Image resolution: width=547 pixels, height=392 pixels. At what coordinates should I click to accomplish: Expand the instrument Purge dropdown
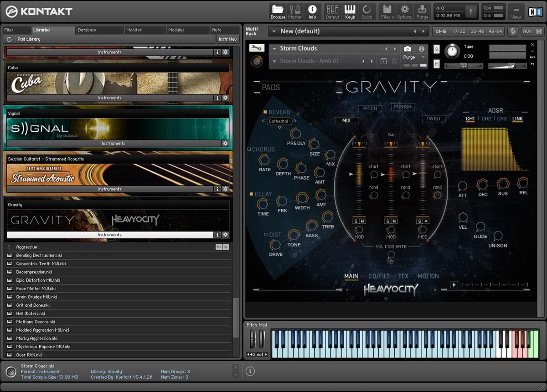click(x=423, y=57)
